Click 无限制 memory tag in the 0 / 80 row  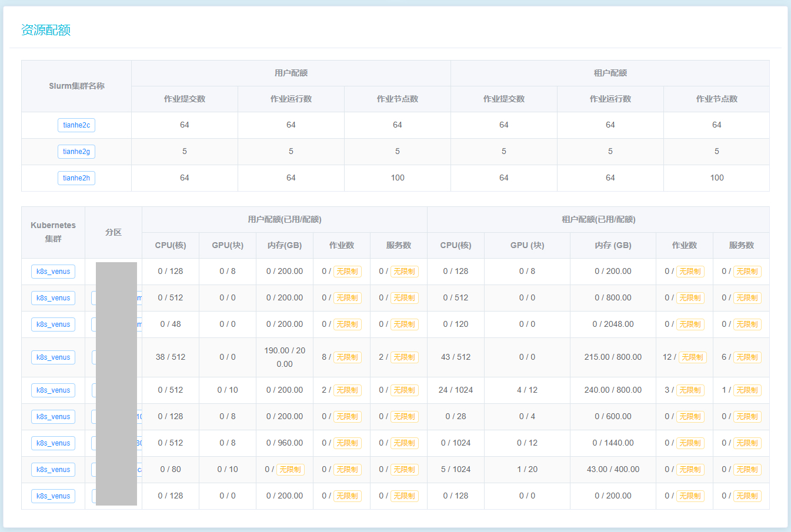click(291, 470)
